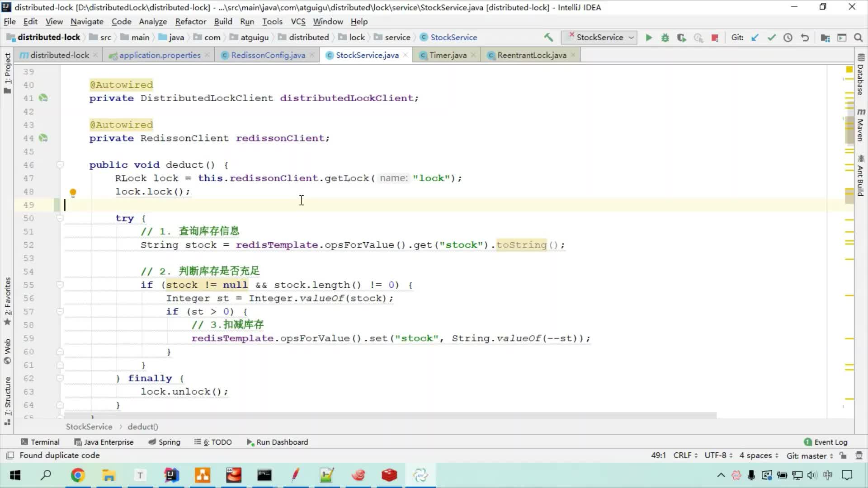Open the Structure tool window
Image resolution: width=868 pixels, height=488 pixels.
pos(7,401)
